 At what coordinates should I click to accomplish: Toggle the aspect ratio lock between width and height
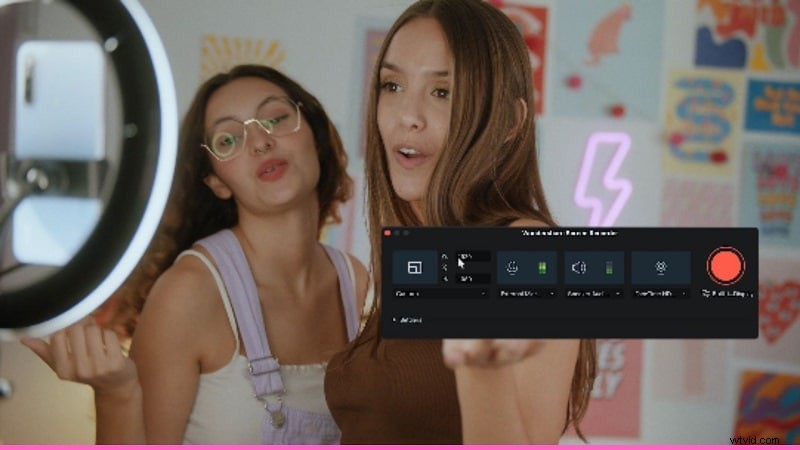pos(445,267)
